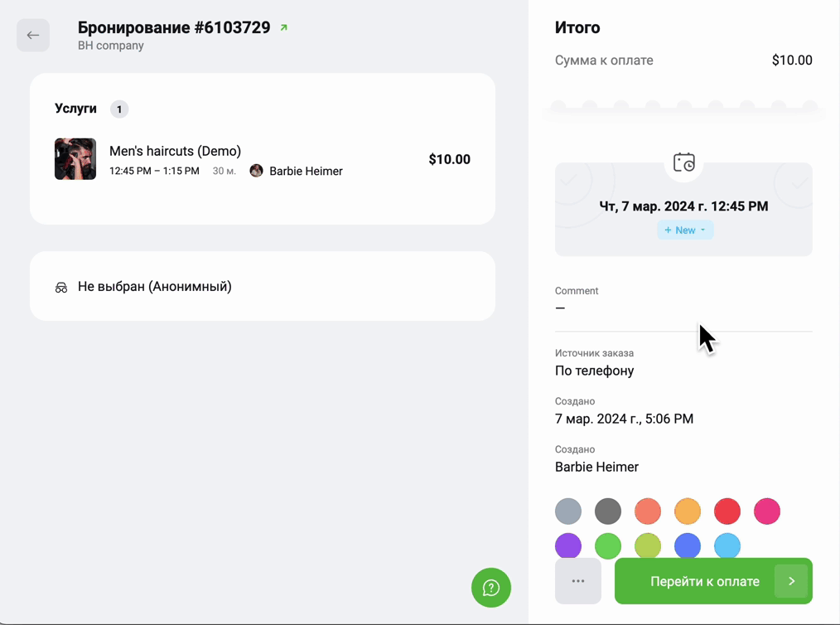Click the calendar clock icon above date
Screen dimensions: 840x625
[683, 162]
